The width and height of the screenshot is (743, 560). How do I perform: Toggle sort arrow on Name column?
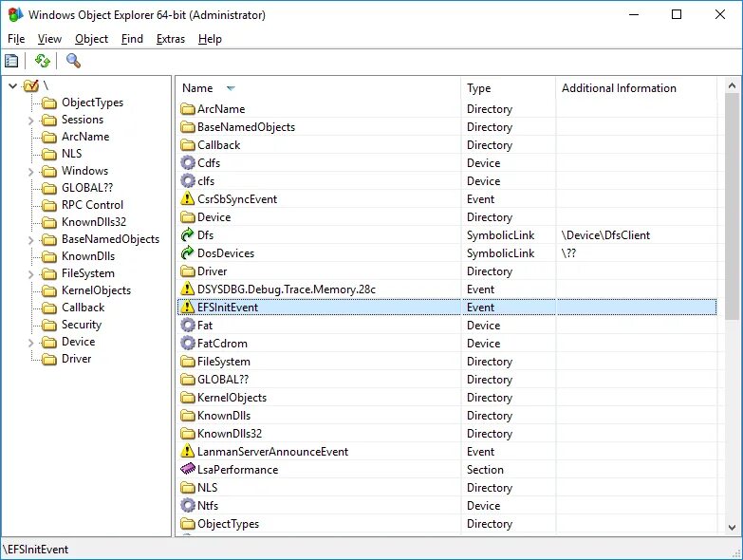[231, 88]
